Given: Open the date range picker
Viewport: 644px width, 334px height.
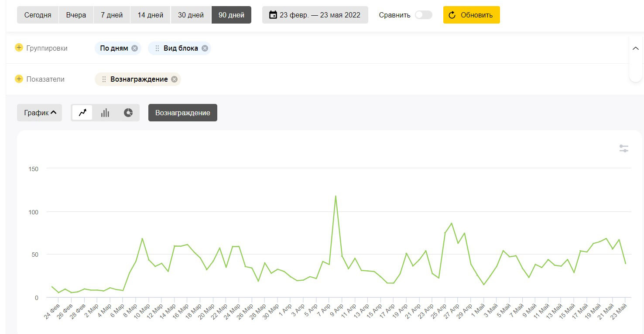Looking at the screenshot, I should (x=315, y=15).
